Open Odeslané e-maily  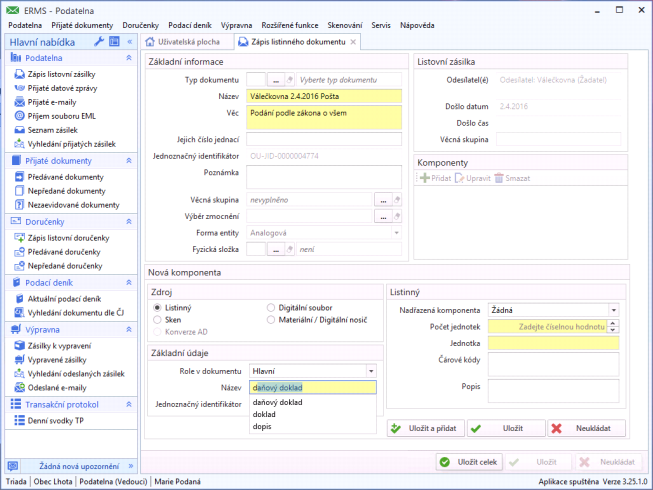coord(57,388)
